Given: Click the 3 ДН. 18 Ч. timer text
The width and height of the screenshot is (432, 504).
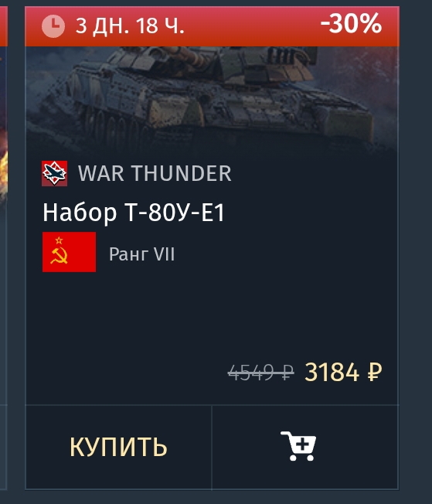Looking at the screenshot, I should click(x=130, y=26).
